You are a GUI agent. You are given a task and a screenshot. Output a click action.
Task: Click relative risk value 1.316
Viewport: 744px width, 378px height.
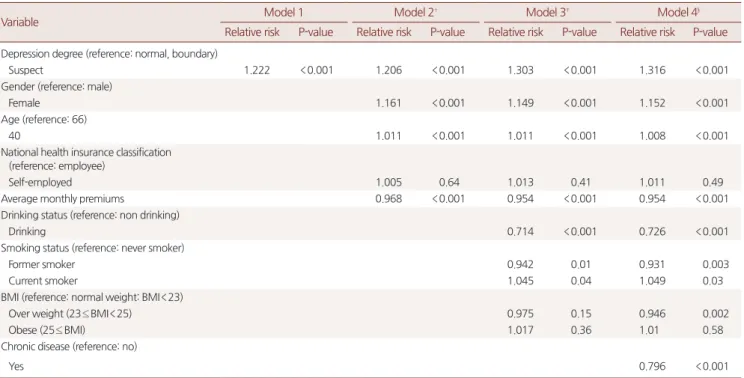pos(652,70)
